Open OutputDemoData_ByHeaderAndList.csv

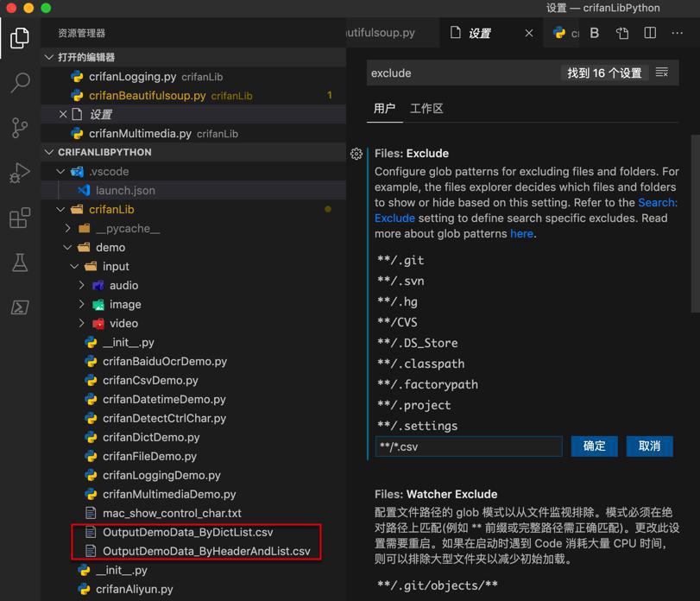[x=193, y=551]
